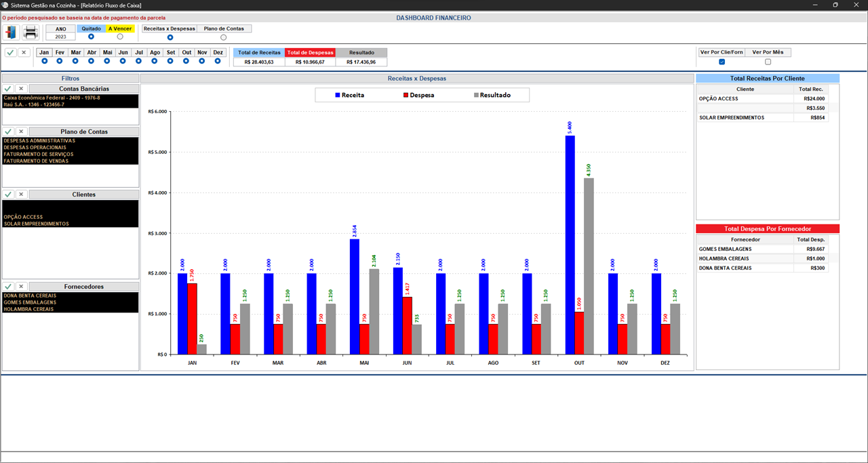This screenshot has width=868, height=463.
Task: Choose the Receitas x Despesas radio option
Action: [170, 37]
